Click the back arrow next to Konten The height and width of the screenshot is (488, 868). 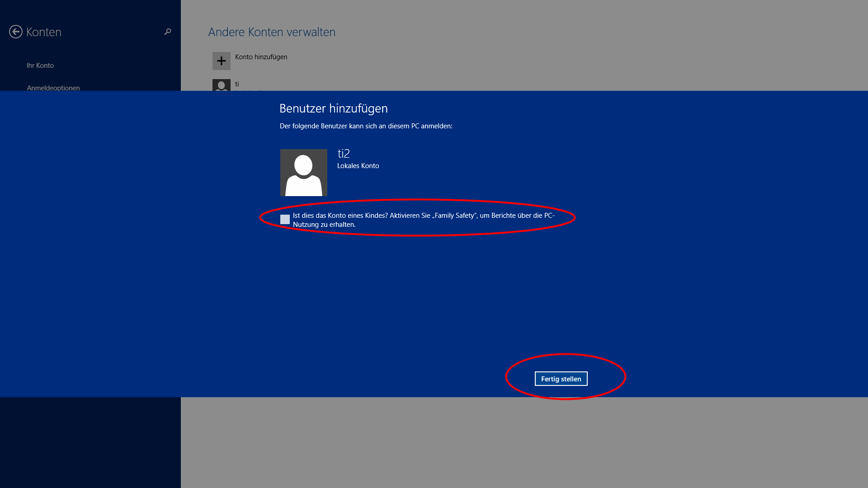pos(16,32)
